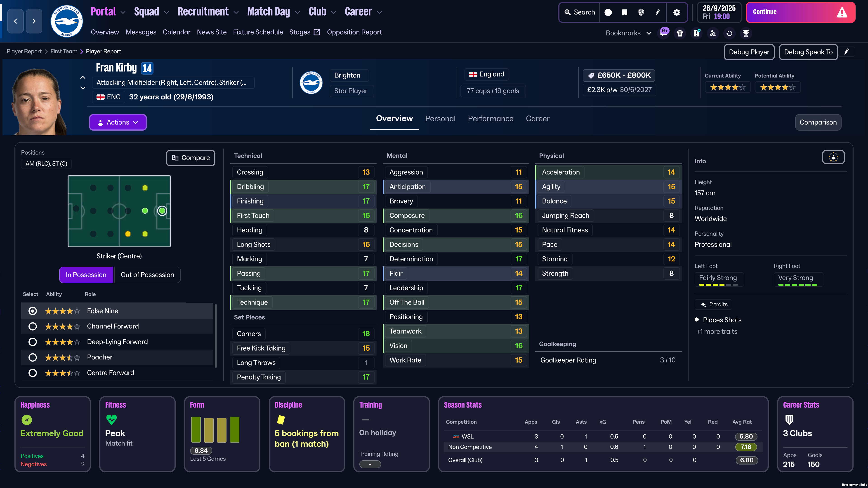This screenshot has height=488, width=868.
Task: Open settings gear icon
Action: pyautogui.click(x=677, y=12)
